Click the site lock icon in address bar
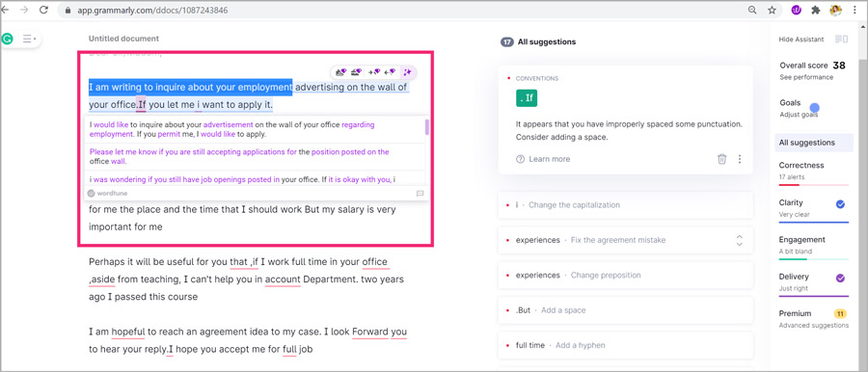 (68, 10)
